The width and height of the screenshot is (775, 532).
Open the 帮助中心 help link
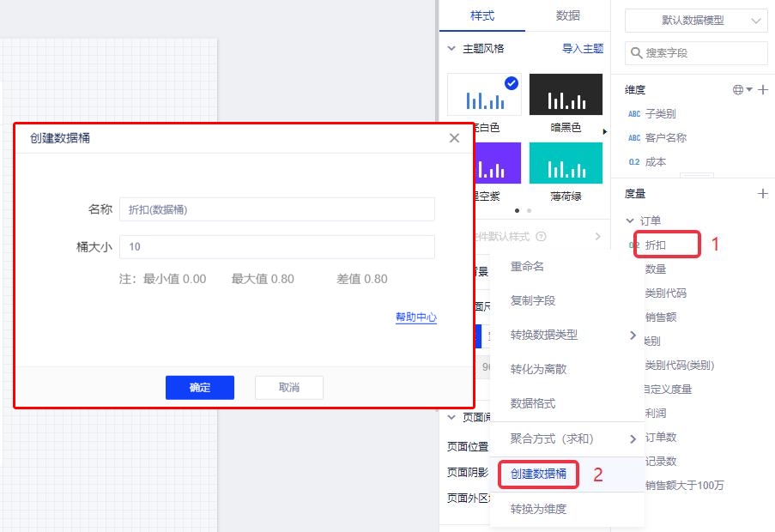[415, 316]
